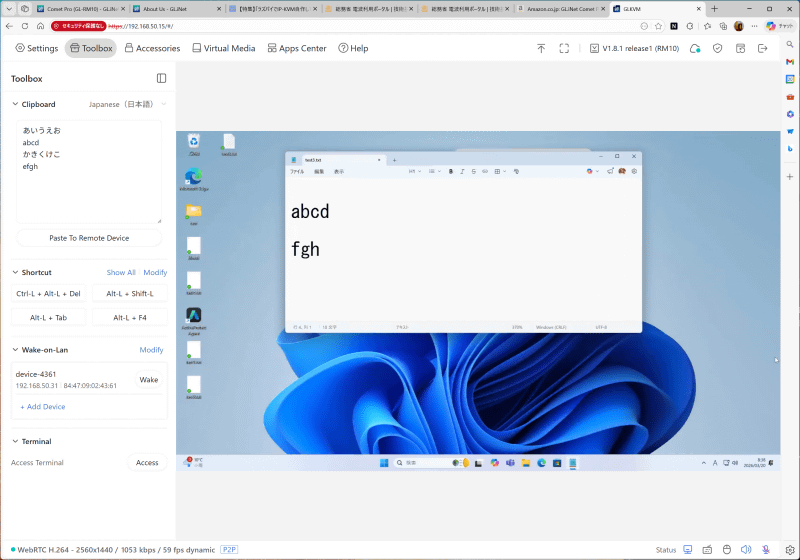Open the Apps Center menu
800x560 pixels.
(x=297, y=48)
